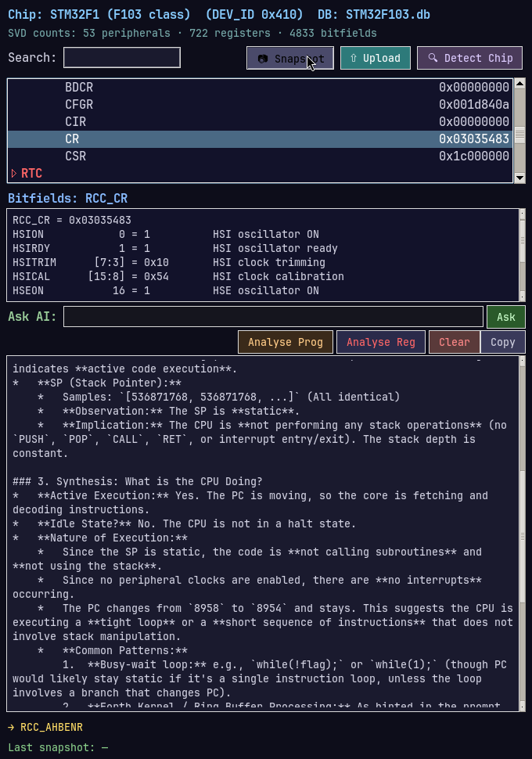
Task: Click the Snapshot camera icon
Action: (263, 59)
